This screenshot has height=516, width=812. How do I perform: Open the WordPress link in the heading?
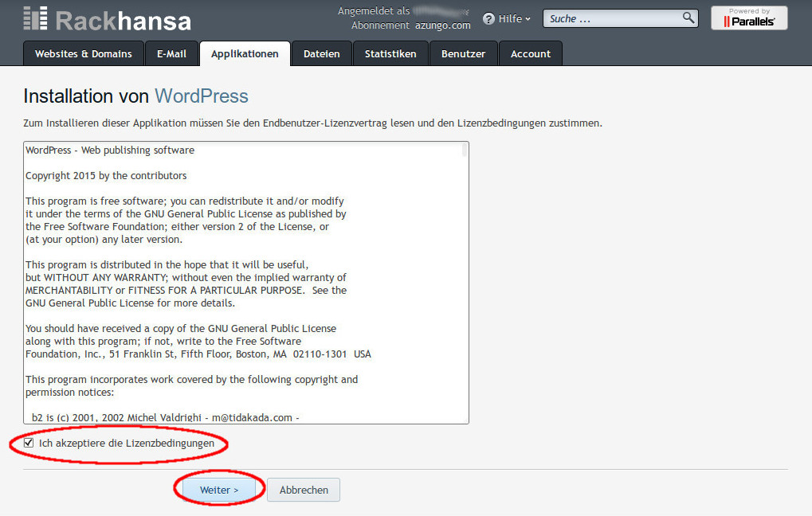pos(202,96)
